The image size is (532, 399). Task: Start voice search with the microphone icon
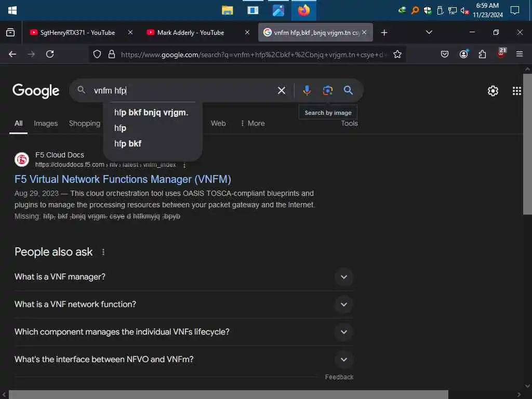click(x=307, y=90)
